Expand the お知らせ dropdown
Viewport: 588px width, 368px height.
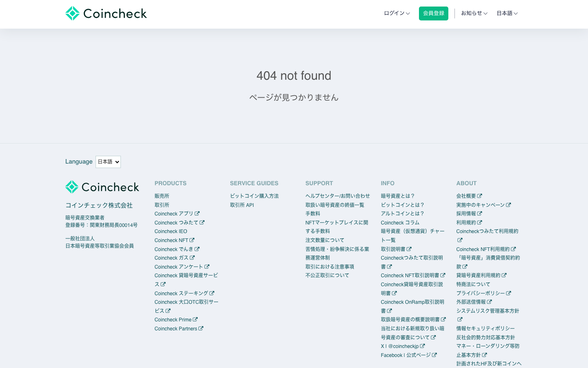point(474,13)
